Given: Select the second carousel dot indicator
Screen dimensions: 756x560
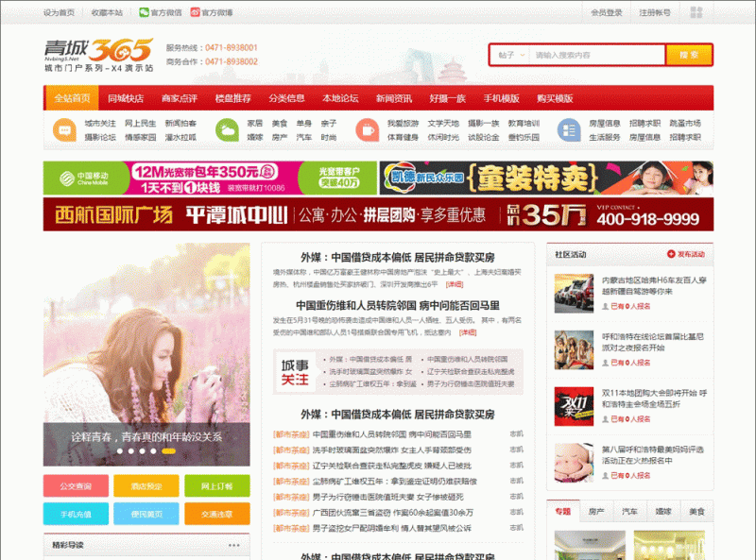Looking at the screenshot, I should point(130,450).
